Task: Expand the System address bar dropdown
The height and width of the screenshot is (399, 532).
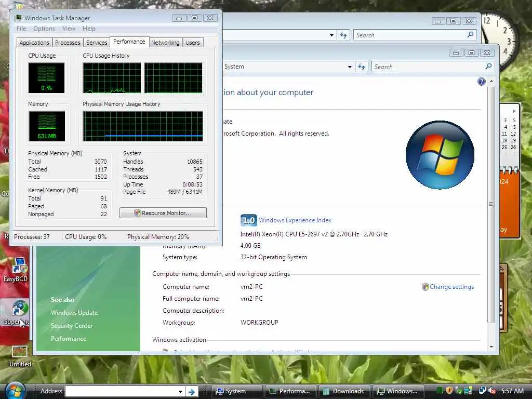Action: [x=350, y=67]
